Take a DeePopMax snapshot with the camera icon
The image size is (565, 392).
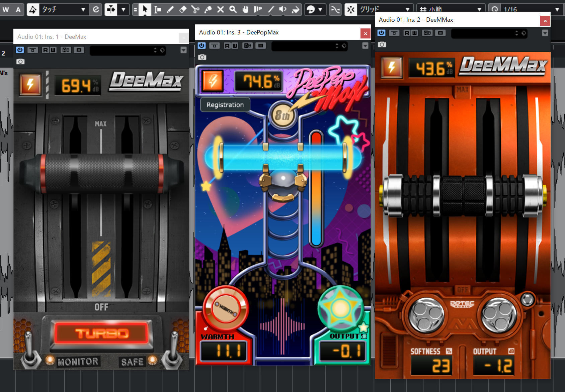click(x=202, y=57)
